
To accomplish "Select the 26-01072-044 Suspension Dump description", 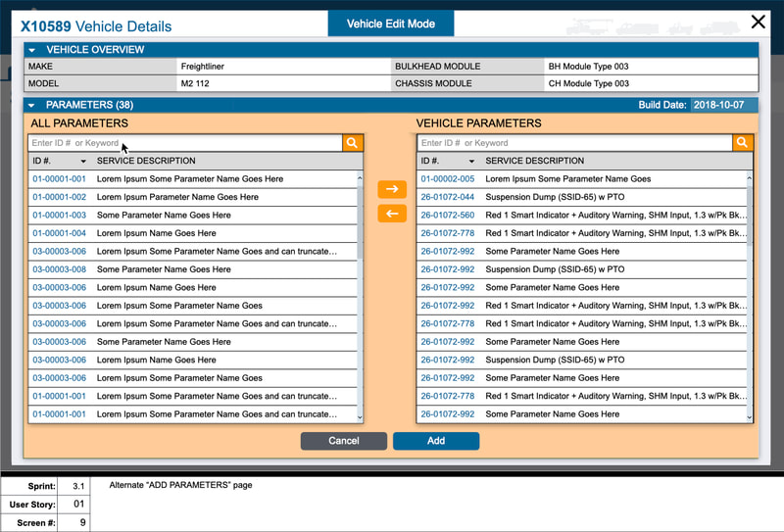I will tap(555, 197).
